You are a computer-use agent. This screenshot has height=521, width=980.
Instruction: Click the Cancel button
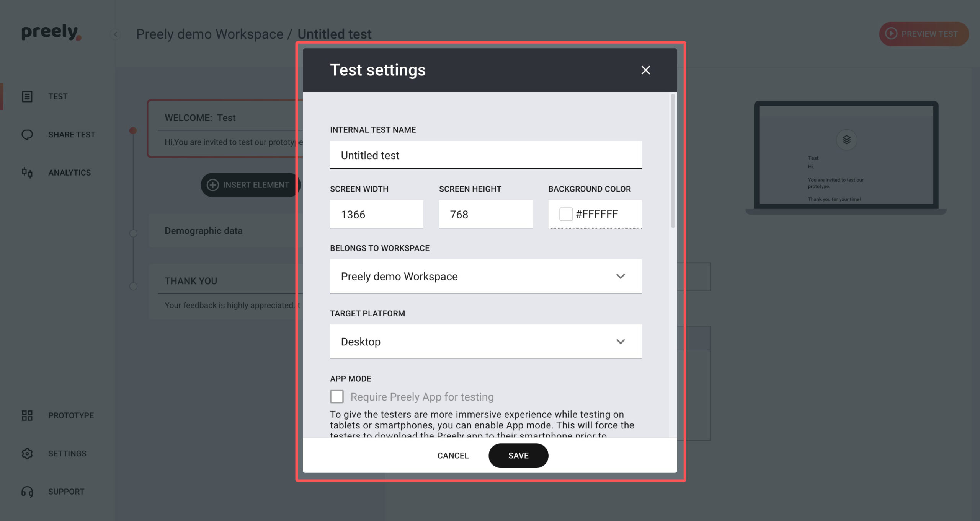coord(453,456)
